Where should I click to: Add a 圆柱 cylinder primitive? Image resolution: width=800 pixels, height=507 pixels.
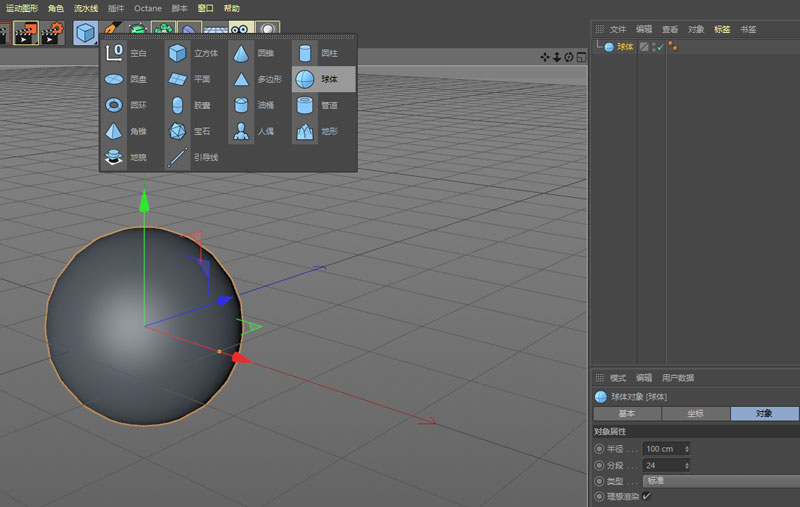(304, 53)
